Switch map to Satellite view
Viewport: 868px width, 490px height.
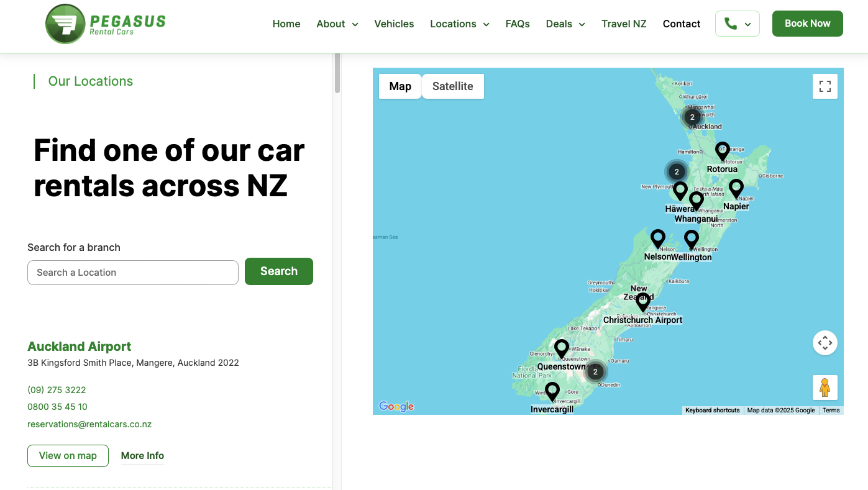(453, 86)
